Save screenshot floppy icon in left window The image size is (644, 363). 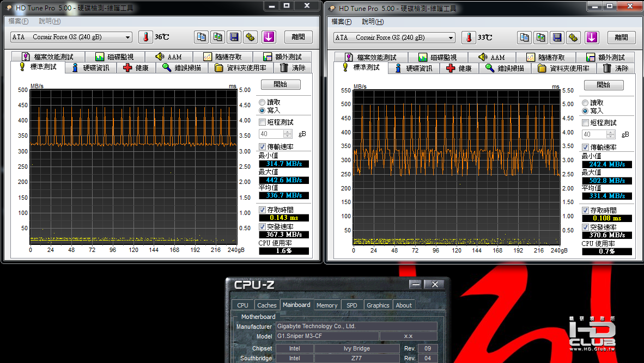tap(234, 37)
